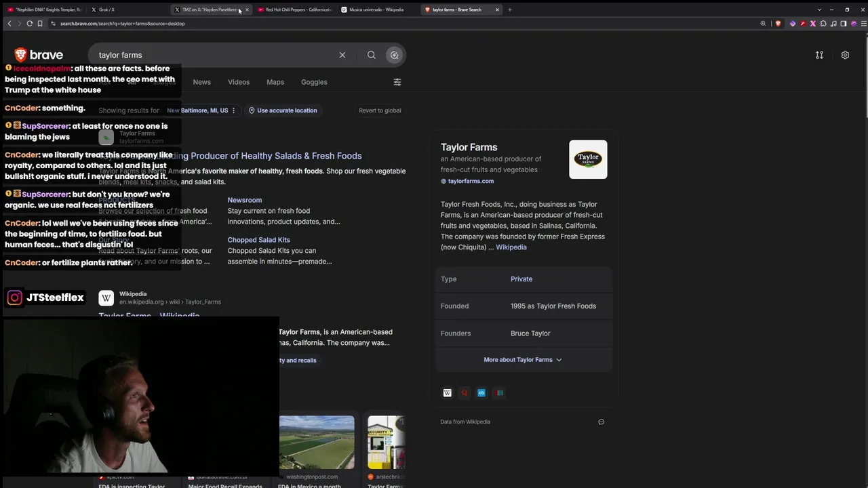Open the Brave Search answer-with-AI button

click(394, 55)
